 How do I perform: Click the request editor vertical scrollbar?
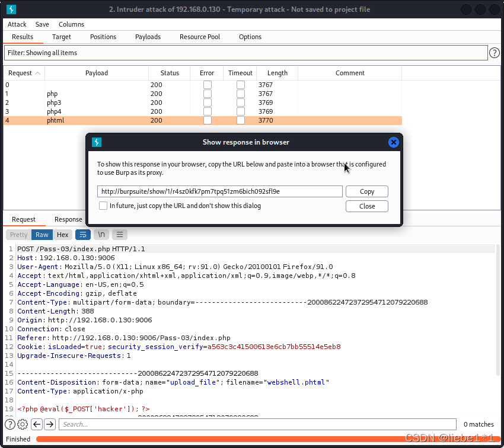pyautogui.click(x=498, y=310)
